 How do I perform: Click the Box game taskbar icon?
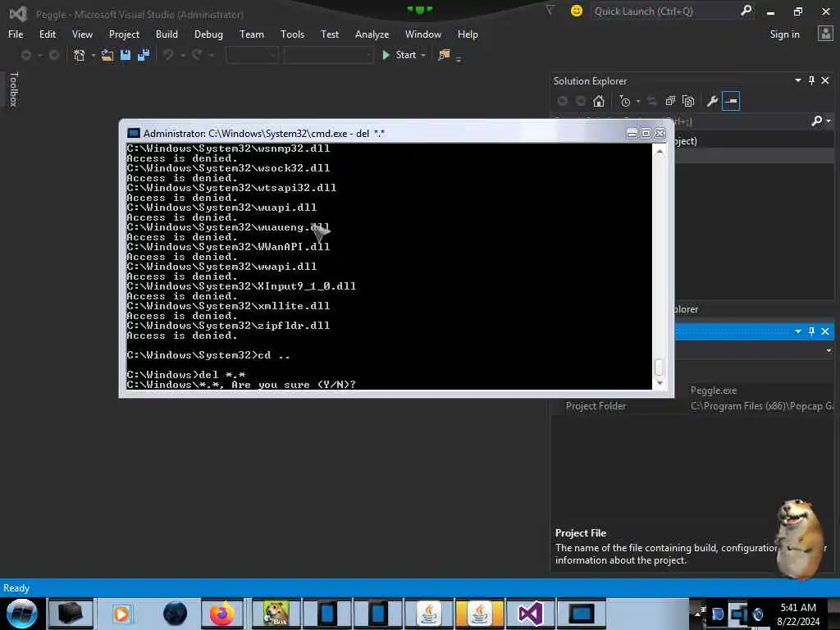coord(276,614)
